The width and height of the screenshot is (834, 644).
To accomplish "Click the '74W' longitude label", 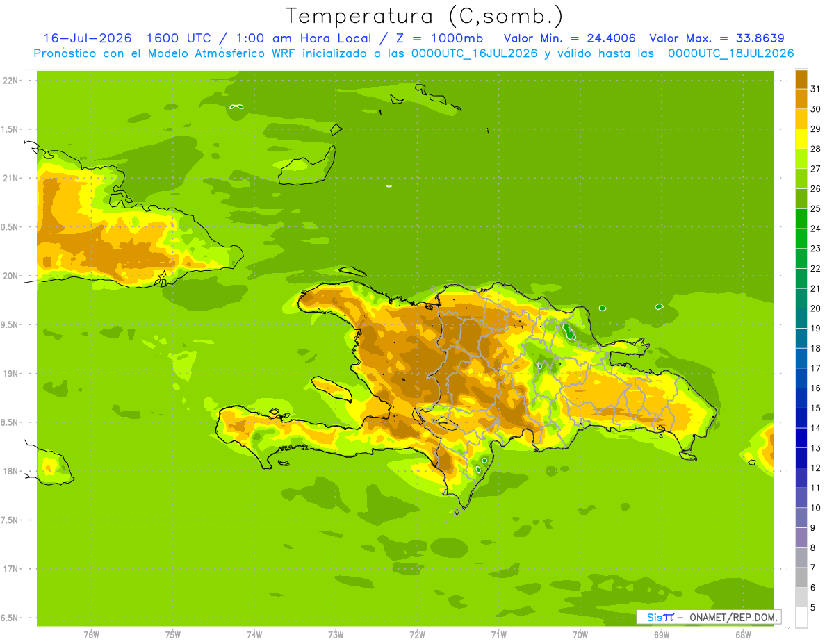I will pyautogui.click(x=254, y=635).
